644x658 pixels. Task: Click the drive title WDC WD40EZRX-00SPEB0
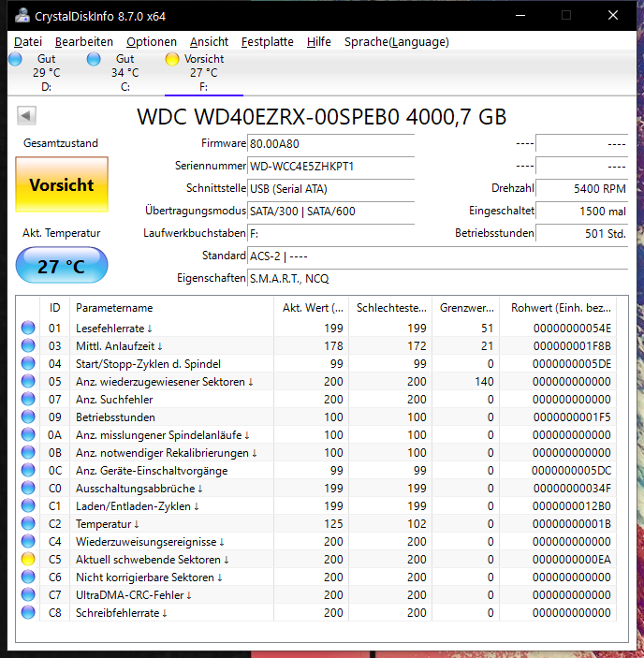(322, 117)
